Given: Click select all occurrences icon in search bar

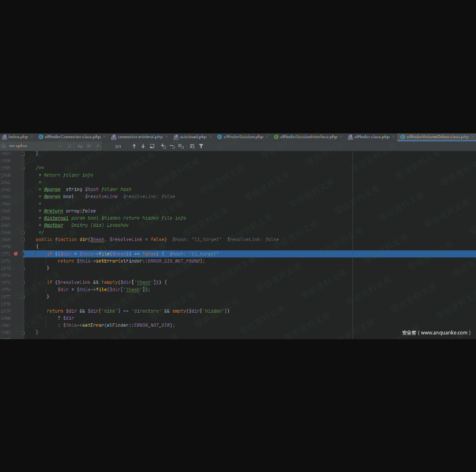Looking at the screenshot, I should 181,146.
